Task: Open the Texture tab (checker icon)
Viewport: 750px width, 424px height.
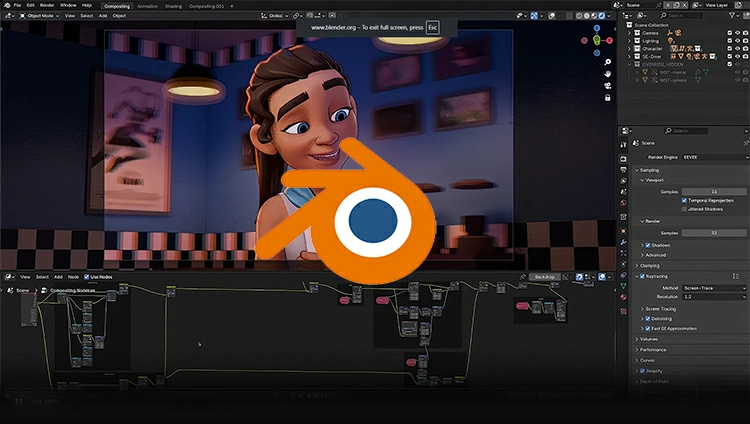Action: click(x=623, y=311)
